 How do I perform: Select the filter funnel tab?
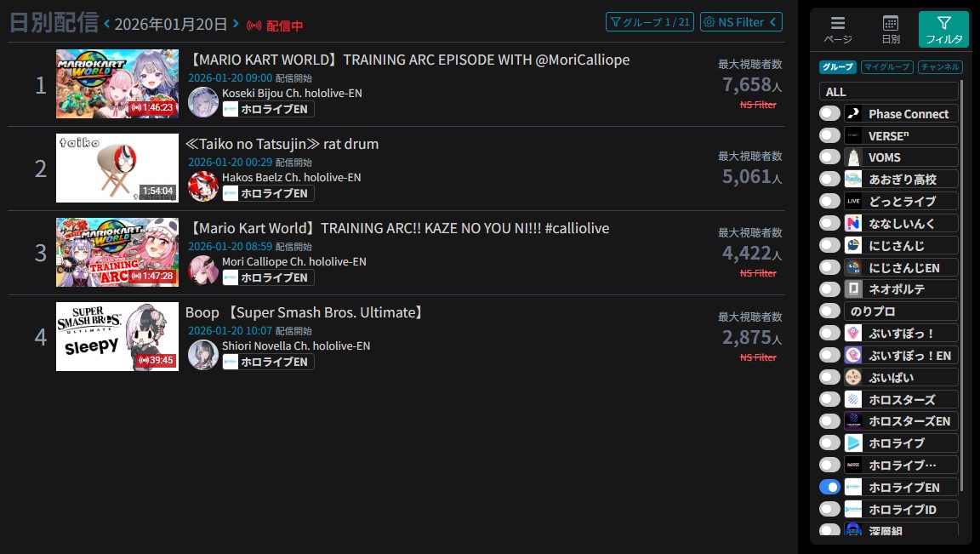[x=943, y=29]
